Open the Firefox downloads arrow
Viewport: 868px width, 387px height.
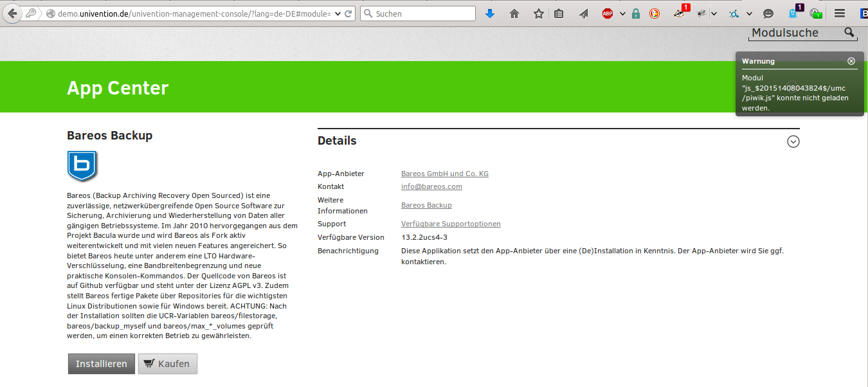pos(490,14)
